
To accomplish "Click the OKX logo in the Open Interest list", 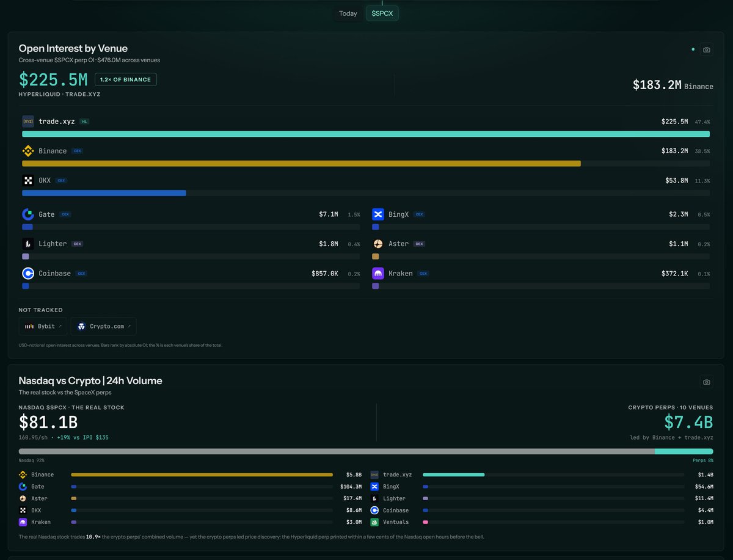I will coord(28,180).
